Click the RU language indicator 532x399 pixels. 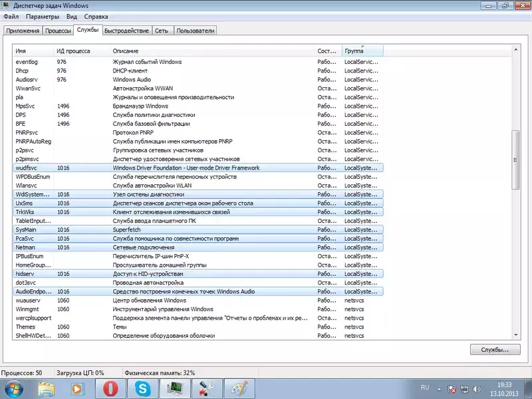click(x=425, y=388)
